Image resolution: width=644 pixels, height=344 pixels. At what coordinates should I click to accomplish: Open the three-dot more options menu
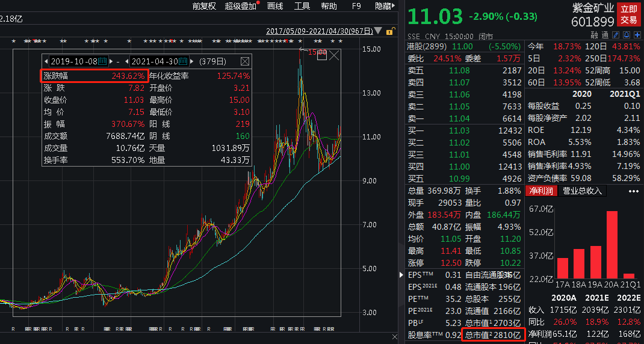[x=634, y=191]
